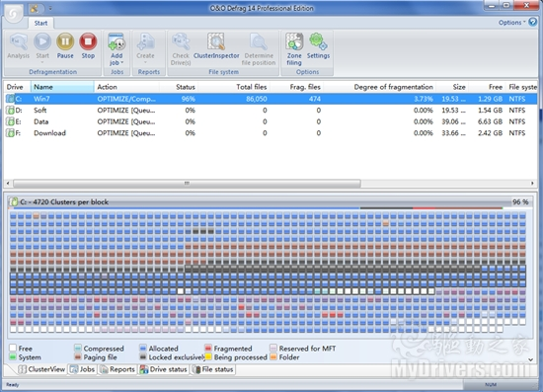The image size is (543, 392).
Task: Click the Free legend color swatch
Action: (x=13, y=348)
